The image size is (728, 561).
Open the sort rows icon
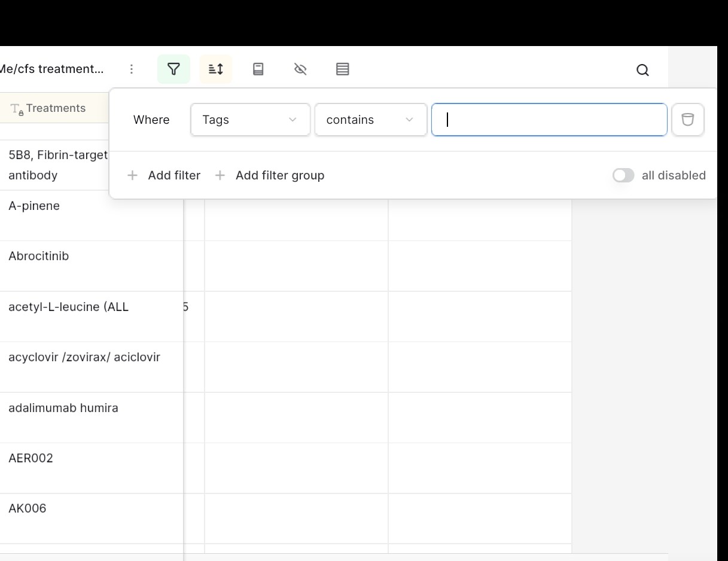click(216, 69)
